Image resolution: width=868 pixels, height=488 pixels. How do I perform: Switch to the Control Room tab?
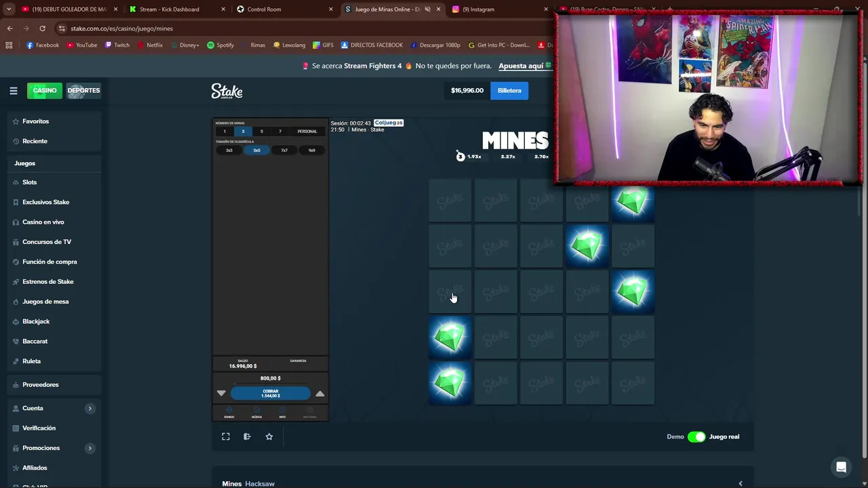pos(285,9)
